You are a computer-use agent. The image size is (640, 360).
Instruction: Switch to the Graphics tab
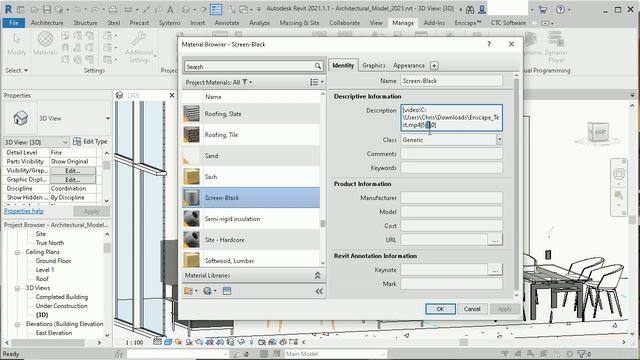[x=373, y=65]
